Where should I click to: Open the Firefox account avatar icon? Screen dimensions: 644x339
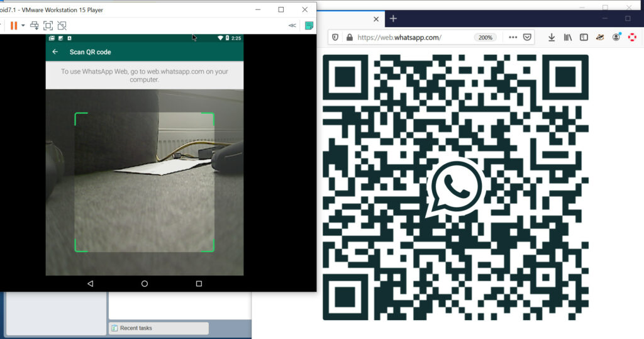point(616,37)
